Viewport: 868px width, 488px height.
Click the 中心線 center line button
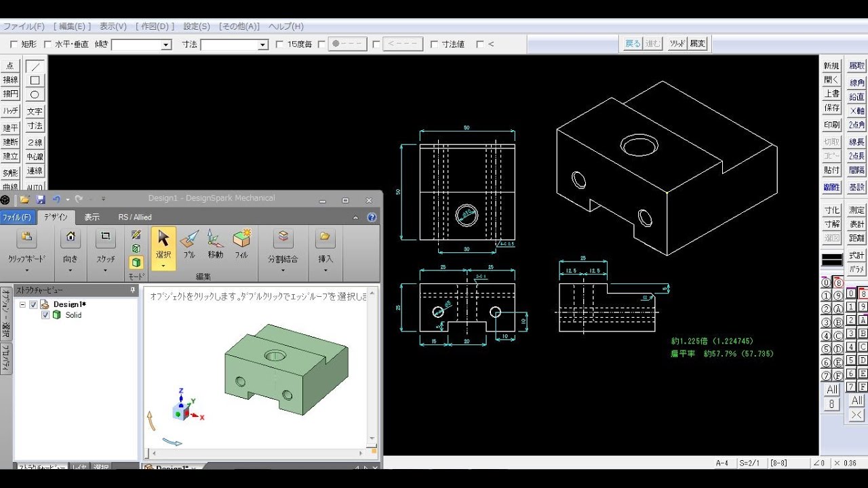(35, 157)
